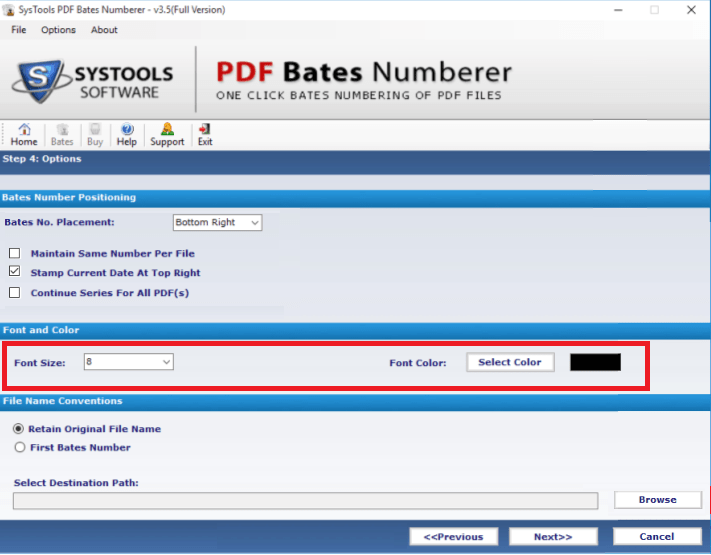
Task: Click the Cancel button
Action: pyautogui.click(x=657, y=536)
